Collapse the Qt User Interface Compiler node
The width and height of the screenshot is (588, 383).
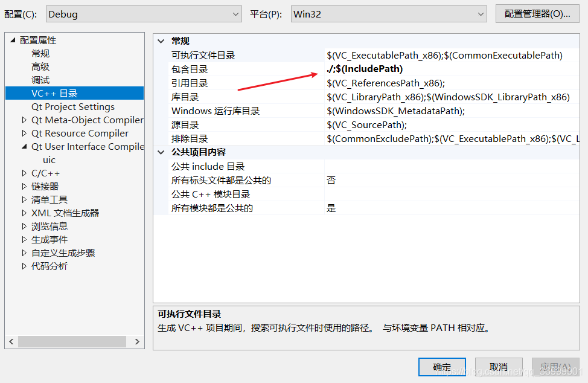point(24,147)
